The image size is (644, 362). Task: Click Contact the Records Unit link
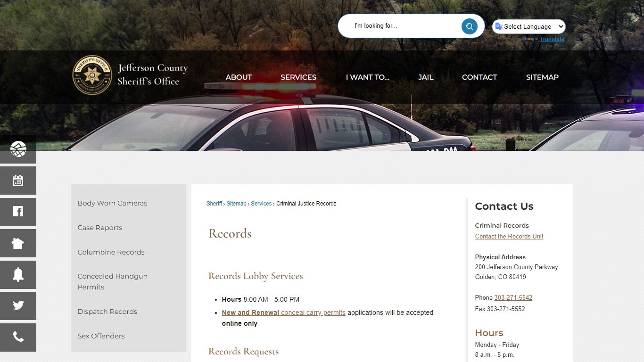coord(509,237)
